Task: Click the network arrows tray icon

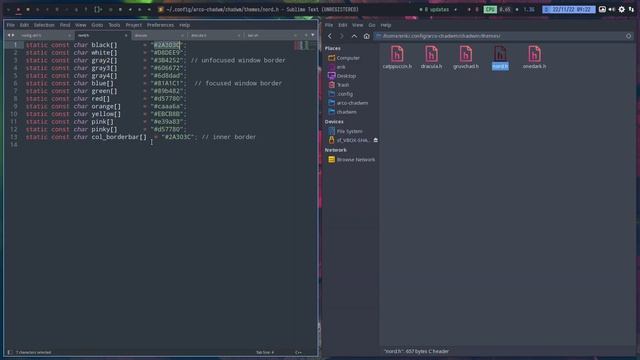Action: coord(631,9)
